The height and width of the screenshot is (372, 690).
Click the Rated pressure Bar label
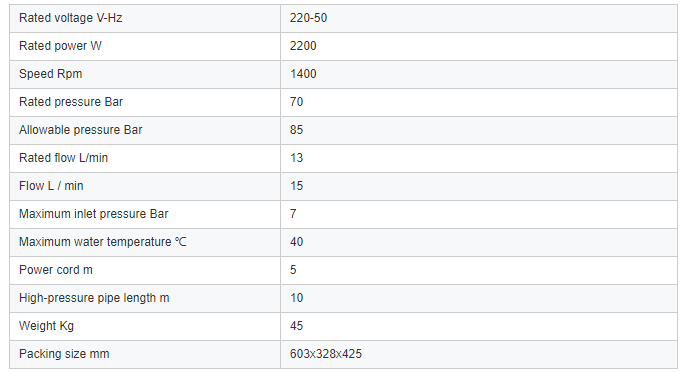[71, 102]
